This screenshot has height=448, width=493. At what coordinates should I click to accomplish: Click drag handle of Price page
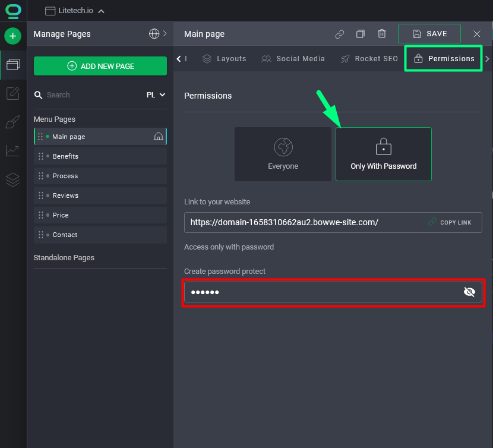(x=41, y=215)
